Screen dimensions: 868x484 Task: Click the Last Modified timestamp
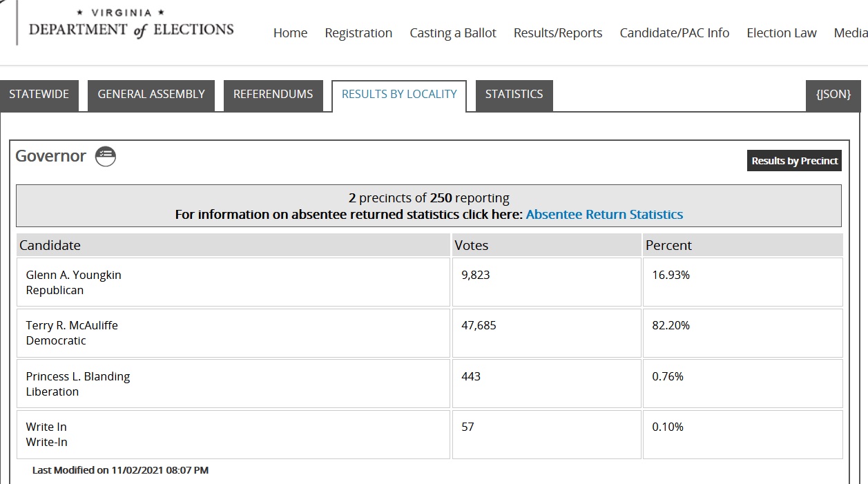pyautogui.click(x=120, y=470)
